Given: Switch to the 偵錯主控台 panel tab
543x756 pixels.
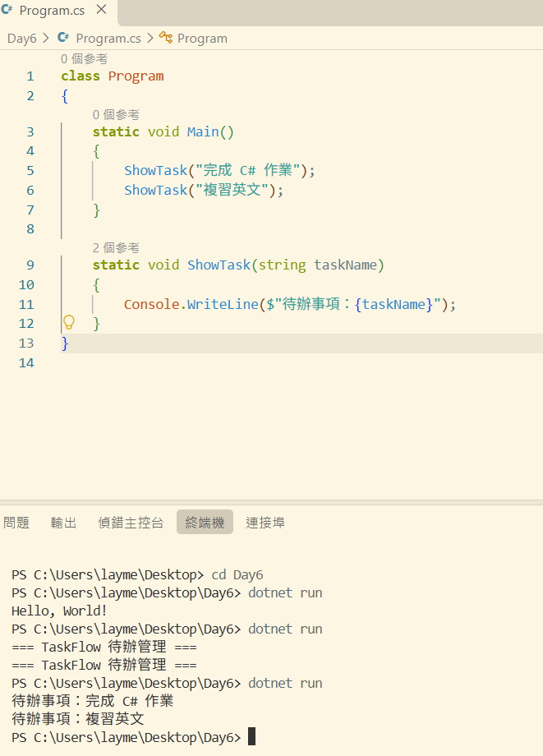Looking at the screenshot, I should [x=131, y=522].
